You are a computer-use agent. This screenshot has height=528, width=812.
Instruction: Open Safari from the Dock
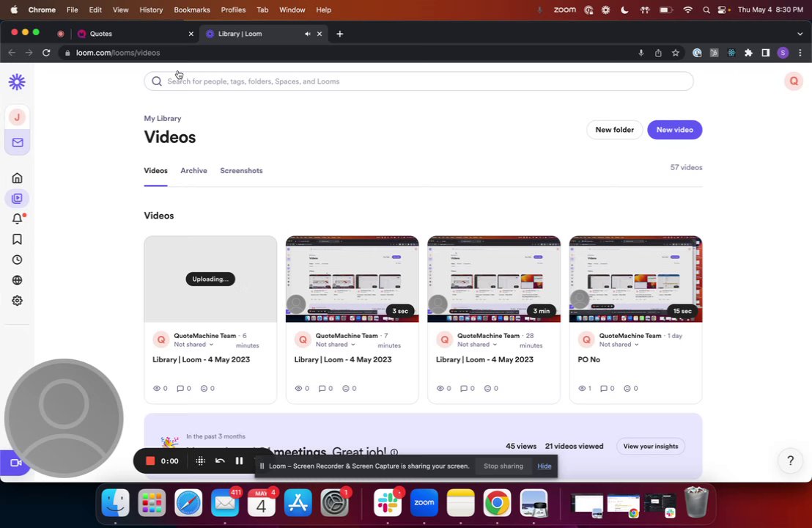[x=188, y=502]
